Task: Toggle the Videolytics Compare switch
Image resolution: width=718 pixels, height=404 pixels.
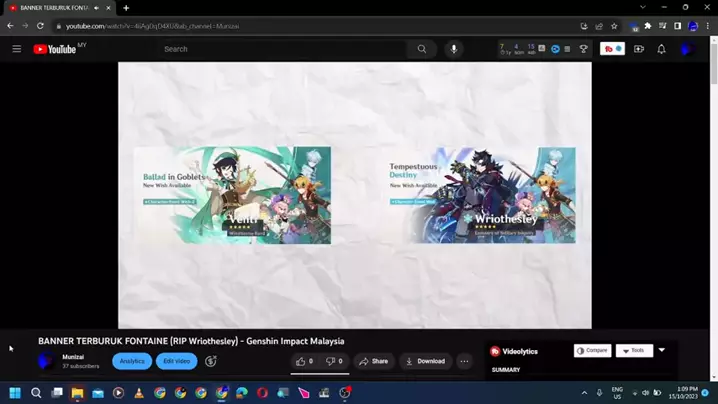Action: tap(592, 351)
